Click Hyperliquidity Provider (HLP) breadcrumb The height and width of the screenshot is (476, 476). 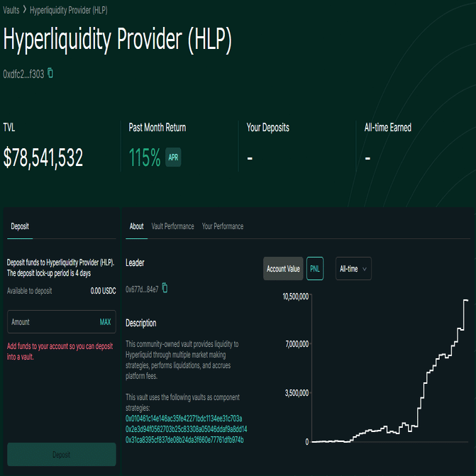[x=69, y=11]
